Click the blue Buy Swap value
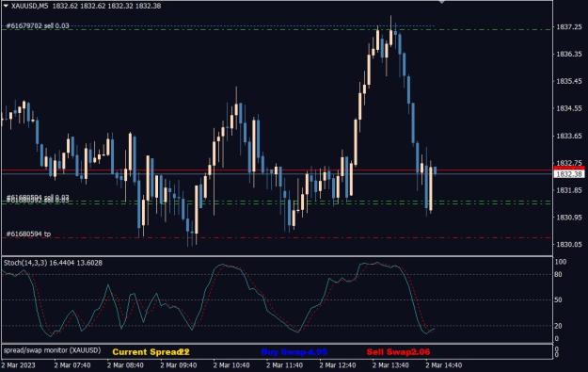 (x=294, y=352)
